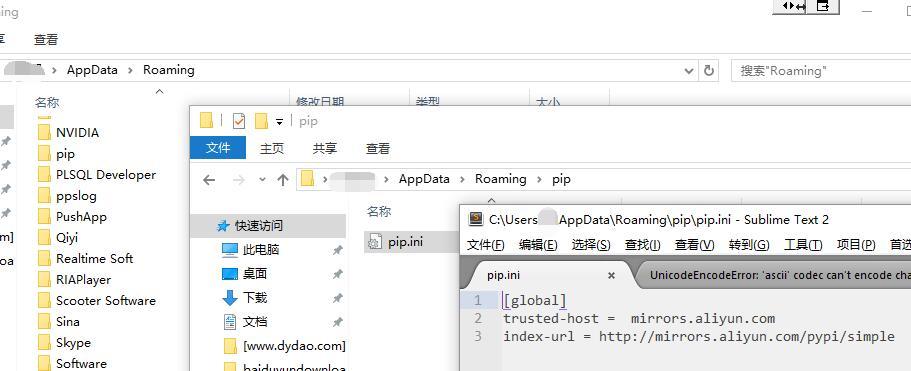Open quick access toolbar customize dropdown
This screenshot has height=371, width=911.
tap(279, 121)
